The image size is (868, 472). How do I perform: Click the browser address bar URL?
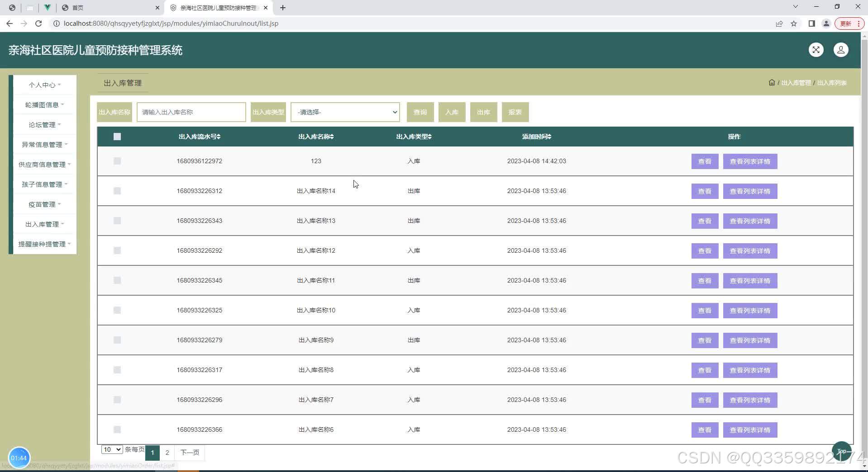point(171,24)
